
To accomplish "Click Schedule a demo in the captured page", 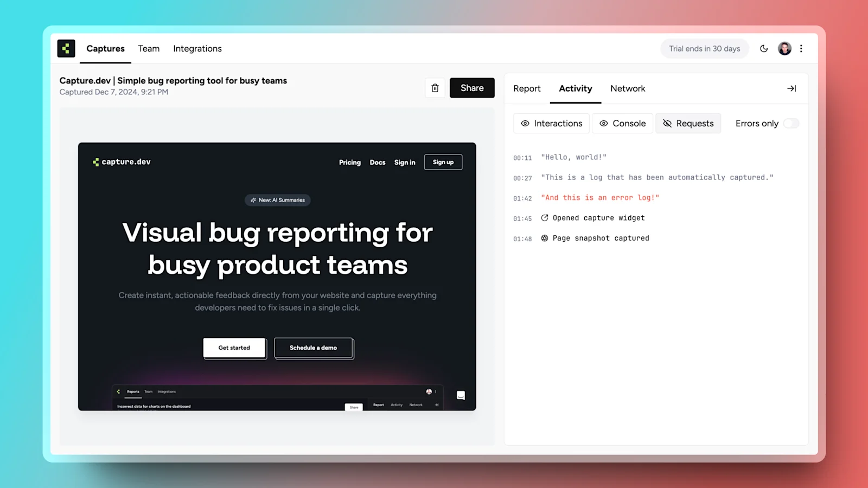I will (314, 348).
